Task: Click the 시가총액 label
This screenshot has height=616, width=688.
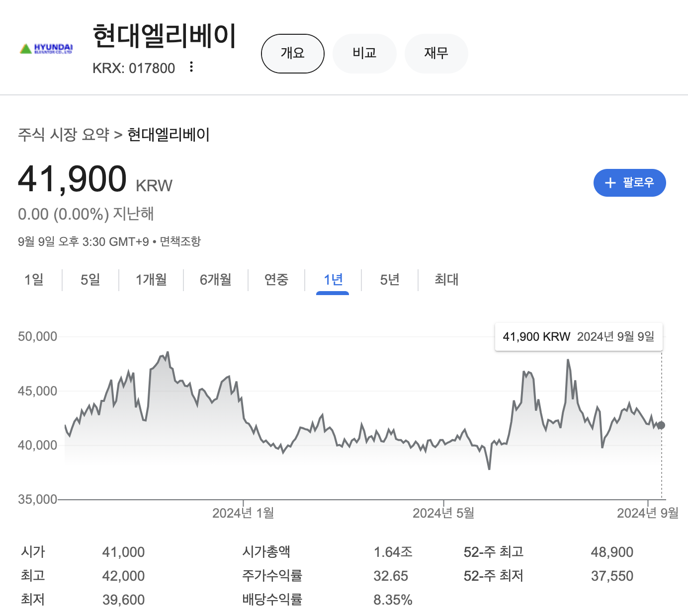Action: [266, 552]
